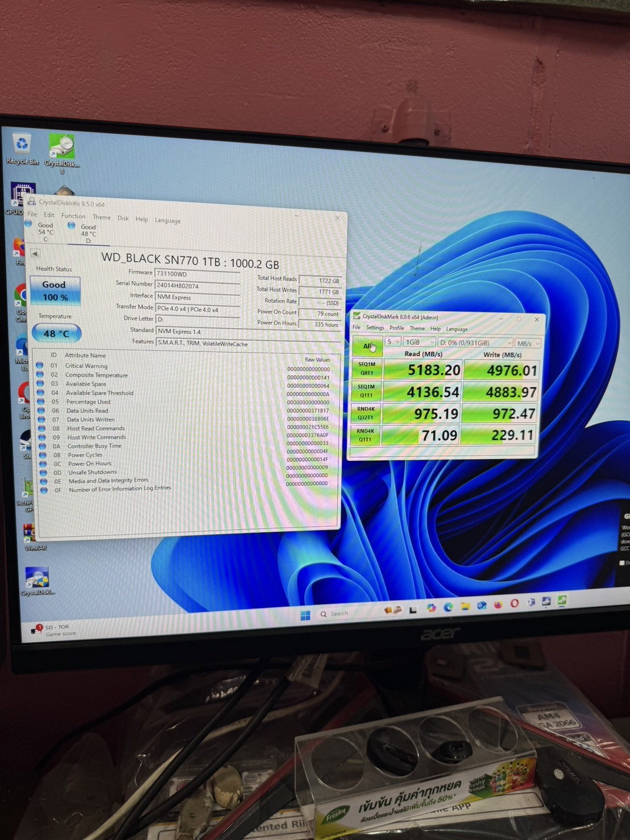630x840 pixels.
Task: Click the green All benchmark button
Action: [x=367, y=345]
